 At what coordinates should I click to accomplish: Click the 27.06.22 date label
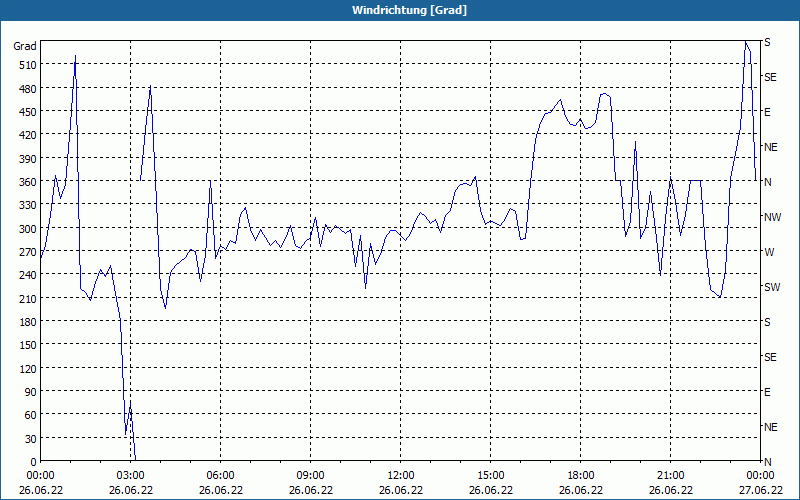(x=760, y=490)
